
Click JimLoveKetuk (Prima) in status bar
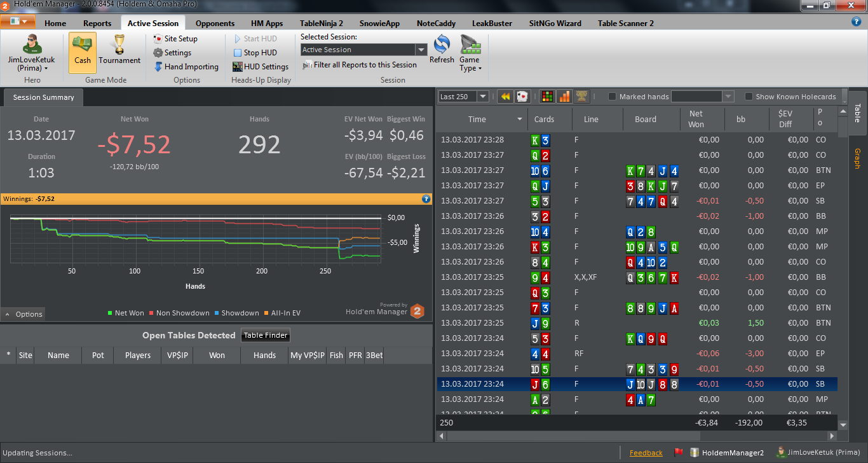pos(818,453)
